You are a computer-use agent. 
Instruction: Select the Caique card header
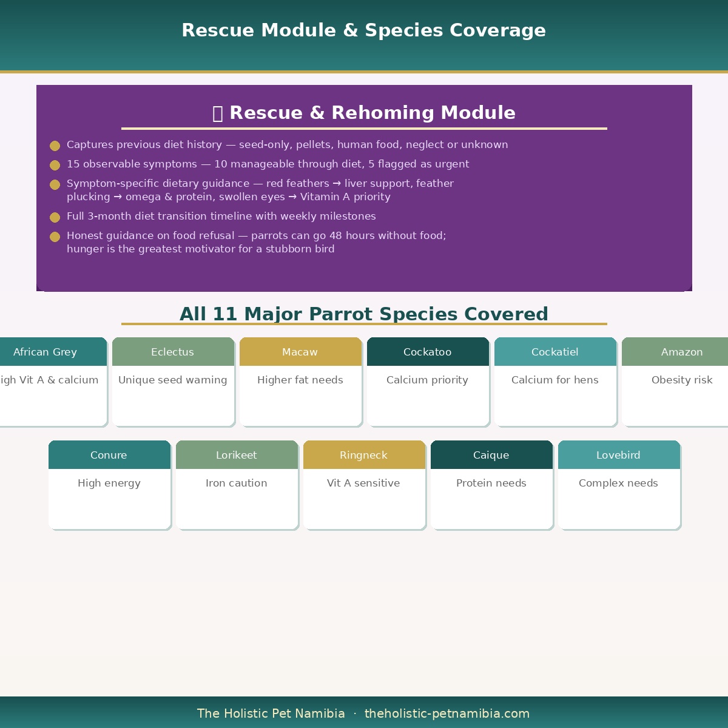pyautogui.click(x=491, y=455)
